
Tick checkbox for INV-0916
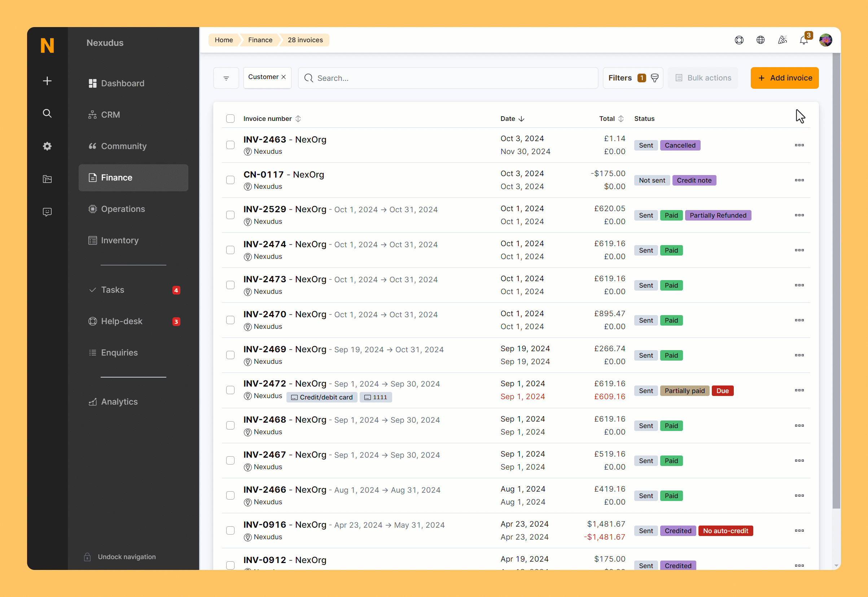tap(230, 531)
